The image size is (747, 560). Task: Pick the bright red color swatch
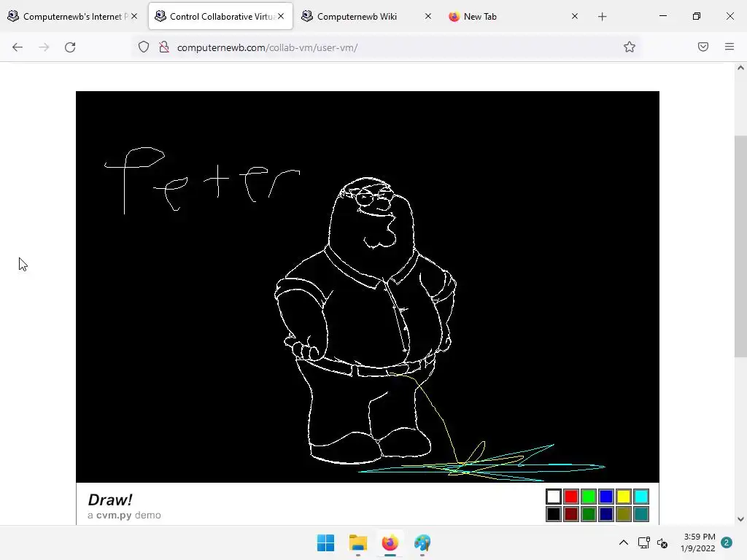(571, 497)
